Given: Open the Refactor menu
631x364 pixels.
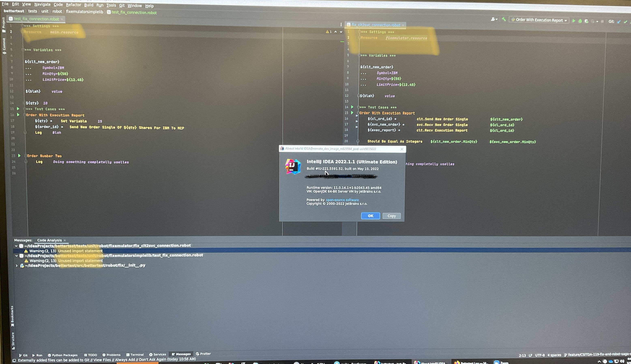Looking at the screenshot, I should tap(73, 5).
